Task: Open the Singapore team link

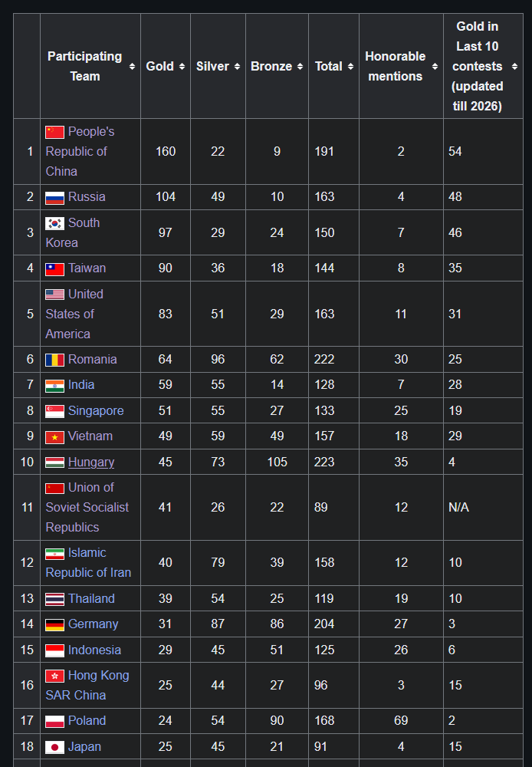Action: 96,410
